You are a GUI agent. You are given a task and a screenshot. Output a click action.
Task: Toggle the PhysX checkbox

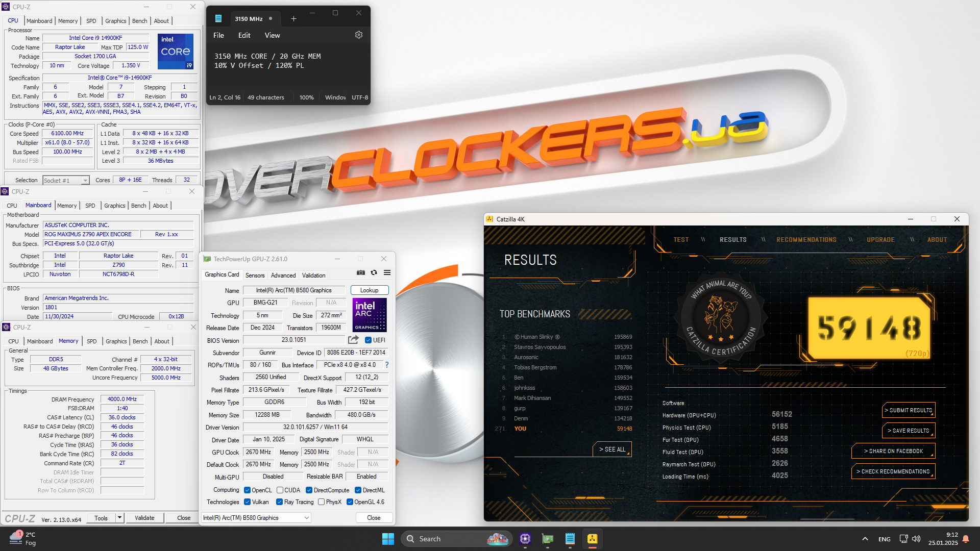pos(321,502)
